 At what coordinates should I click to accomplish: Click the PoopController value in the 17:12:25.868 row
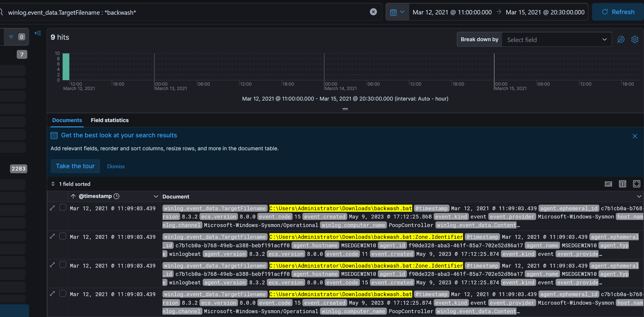click(411, 225)
